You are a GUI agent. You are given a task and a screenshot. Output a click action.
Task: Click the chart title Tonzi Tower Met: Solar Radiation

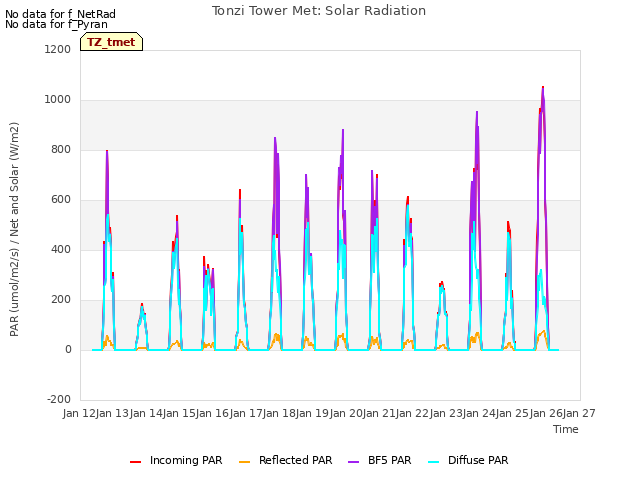click(319, 11)
